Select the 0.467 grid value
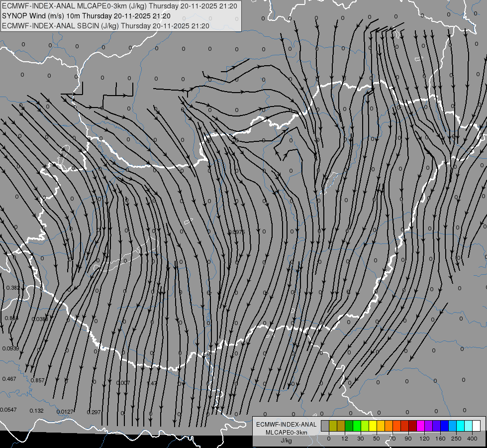487x448 pixels. point(9,379)
